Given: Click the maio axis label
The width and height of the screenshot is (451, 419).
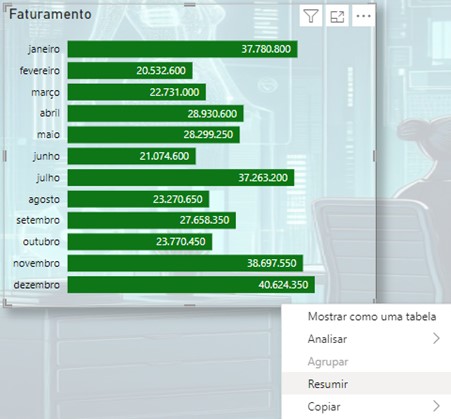Looking at the screenshot, I should [x=48, y=135].
